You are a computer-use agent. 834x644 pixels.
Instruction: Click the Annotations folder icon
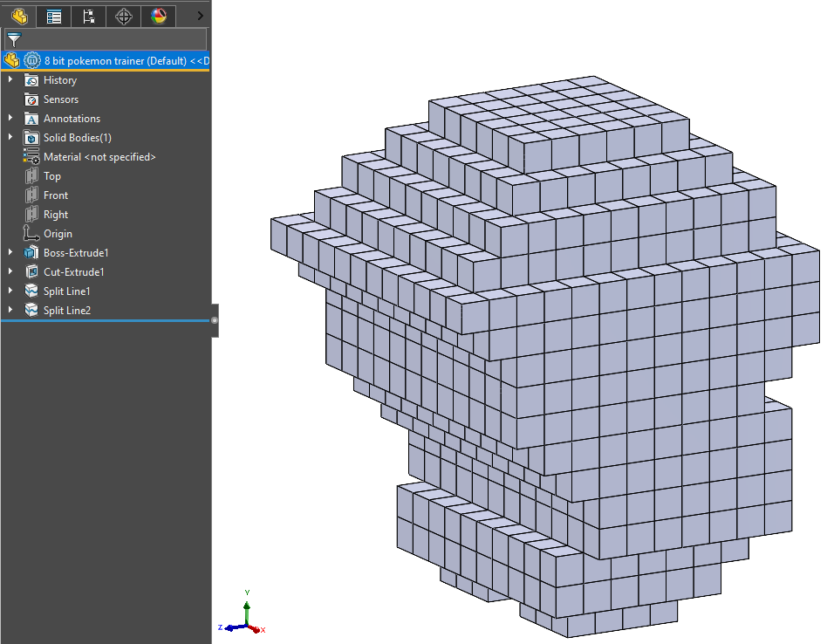31,119
